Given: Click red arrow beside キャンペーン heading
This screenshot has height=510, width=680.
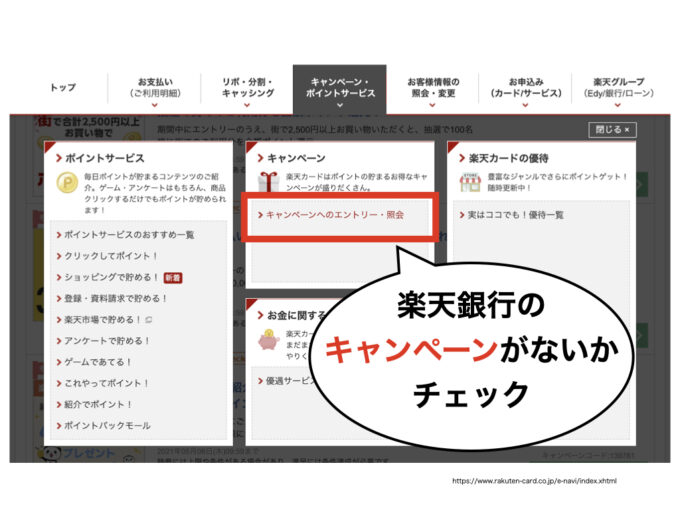Looking at the screenshot, I should pos(261,158).
